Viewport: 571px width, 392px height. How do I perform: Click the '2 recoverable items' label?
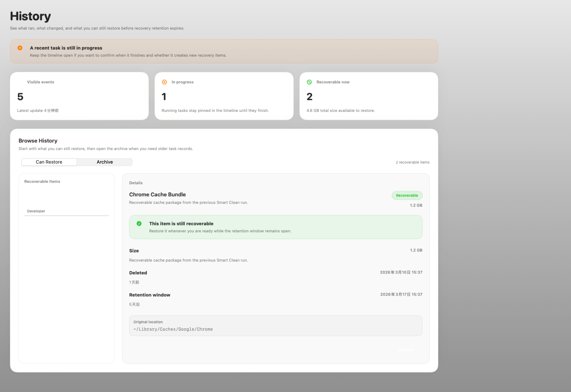pyautogui.click(x=412, y=162)
